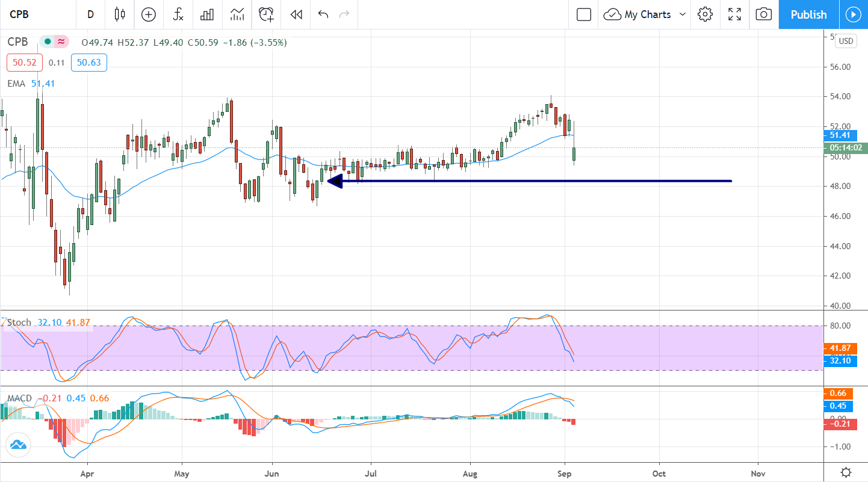This screenshot has height=482, width=868.
Task: Click the green market status dot beside CPB
Action: (x=46, y=42)
